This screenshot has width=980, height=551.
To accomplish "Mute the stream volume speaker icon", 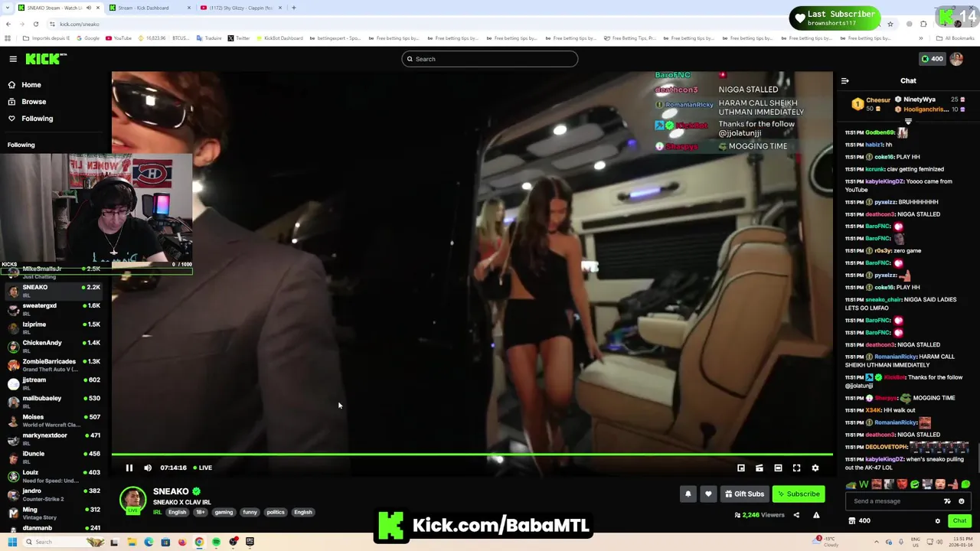I will 148,468.
